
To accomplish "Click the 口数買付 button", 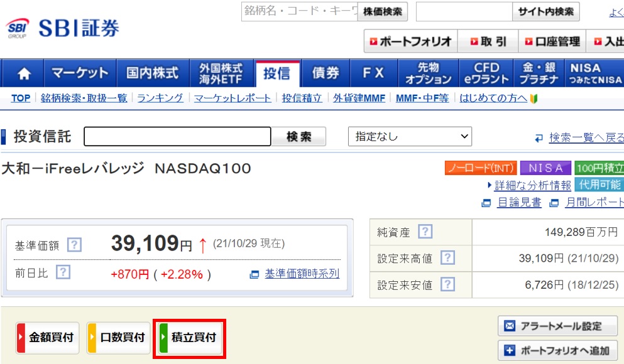I will click(x=119, y=338).
